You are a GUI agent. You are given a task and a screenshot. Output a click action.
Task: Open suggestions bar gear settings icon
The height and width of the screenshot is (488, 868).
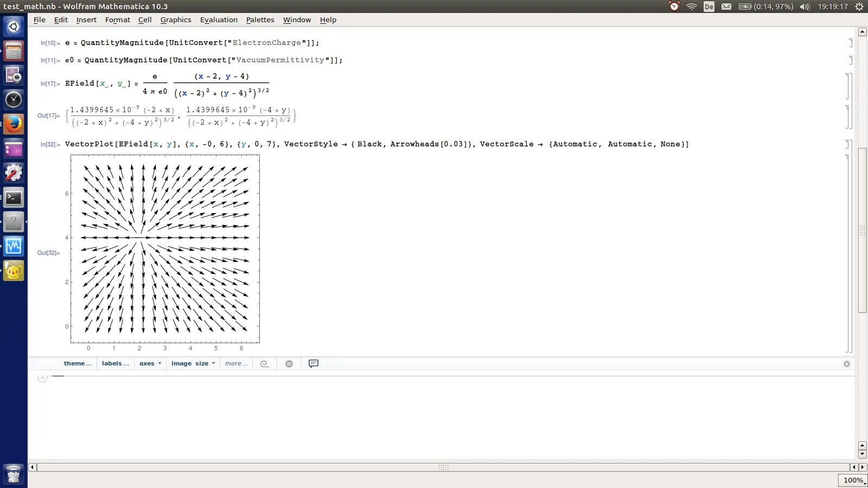[289, 364]
